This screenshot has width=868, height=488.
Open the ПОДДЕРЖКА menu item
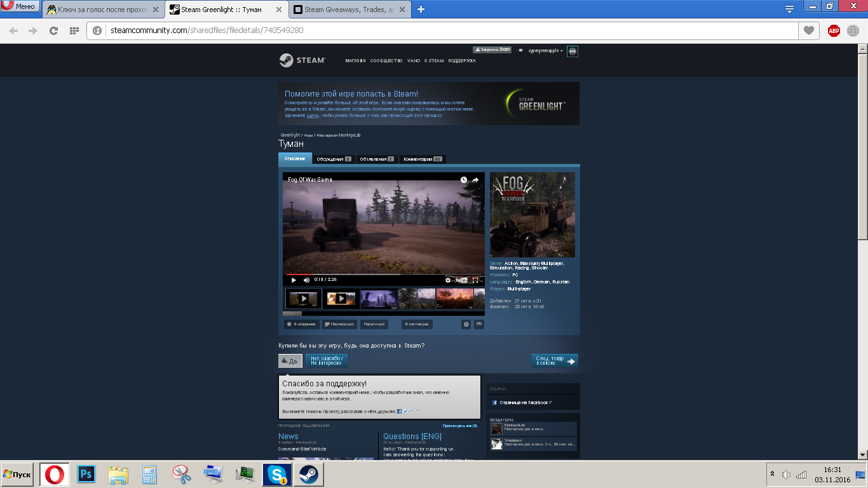click(x=462, y=61)
